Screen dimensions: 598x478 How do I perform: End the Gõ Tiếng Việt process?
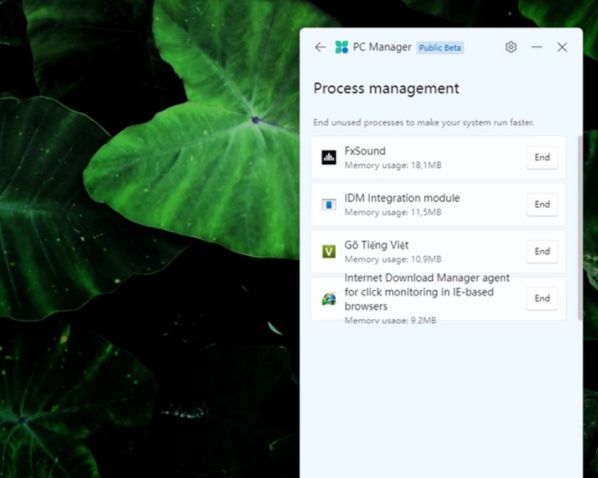pyautogui.click(x=542, y=251)
